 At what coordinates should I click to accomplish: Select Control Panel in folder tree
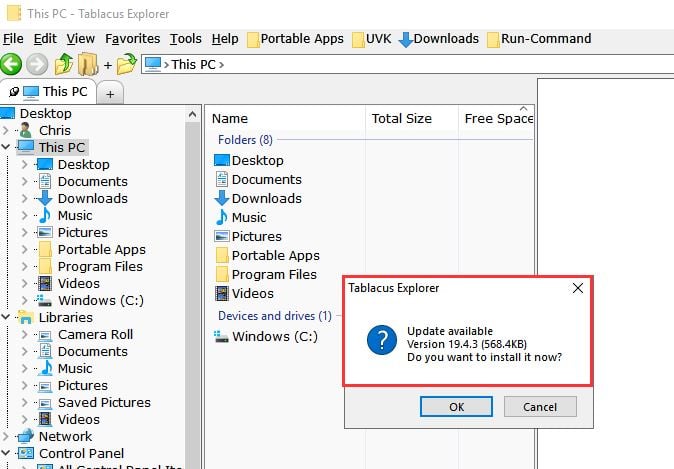(x=81, y=453)
